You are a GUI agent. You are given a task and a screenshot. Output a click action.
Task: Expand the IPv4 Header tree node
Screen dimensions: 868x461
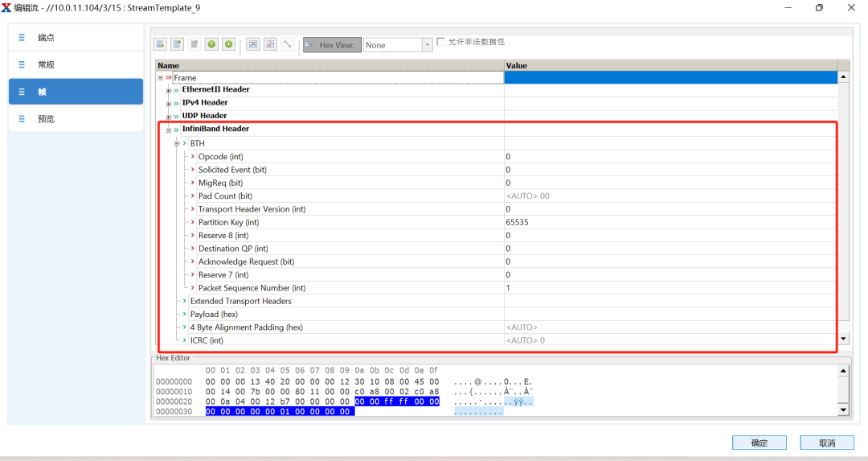[169, 103]
